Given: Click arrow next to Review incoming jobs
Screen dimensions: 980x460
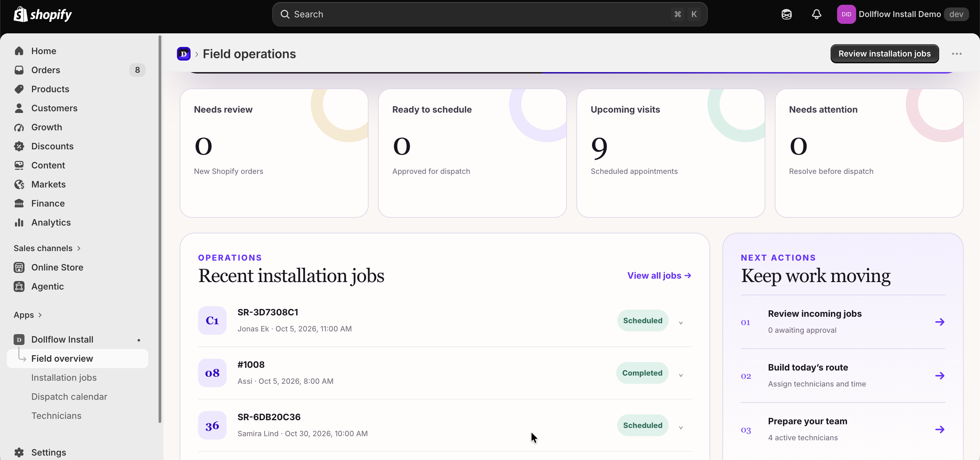Looking at the screenshot, I should tap(940, 322).
